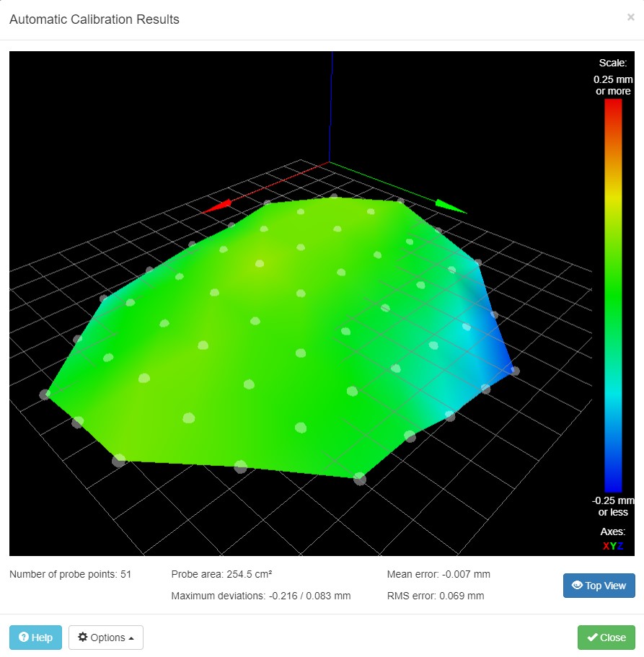
Task: Click the '0.25 mm or more' scale label
Action: [613, 85]
